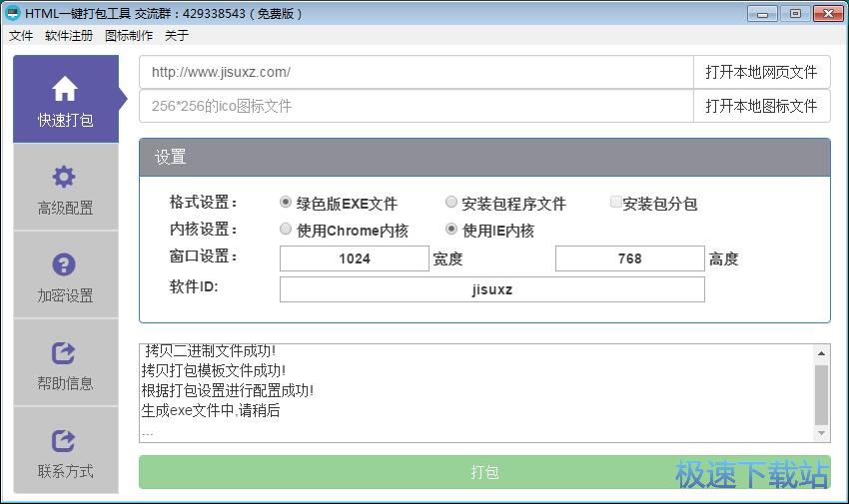Open the 联系方式 share-icon tab
Image resolution: width=849 pixels, height=504 pixels.
66,450
